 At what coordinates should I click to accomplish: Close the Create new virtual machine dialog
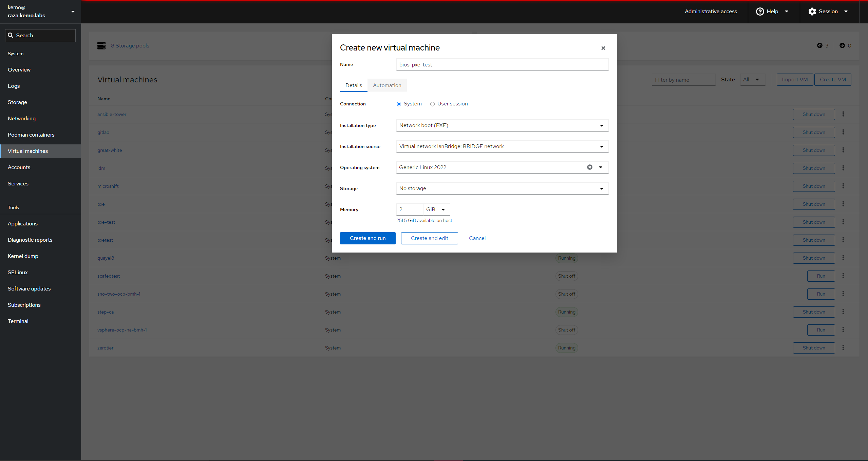click(603, 48)
